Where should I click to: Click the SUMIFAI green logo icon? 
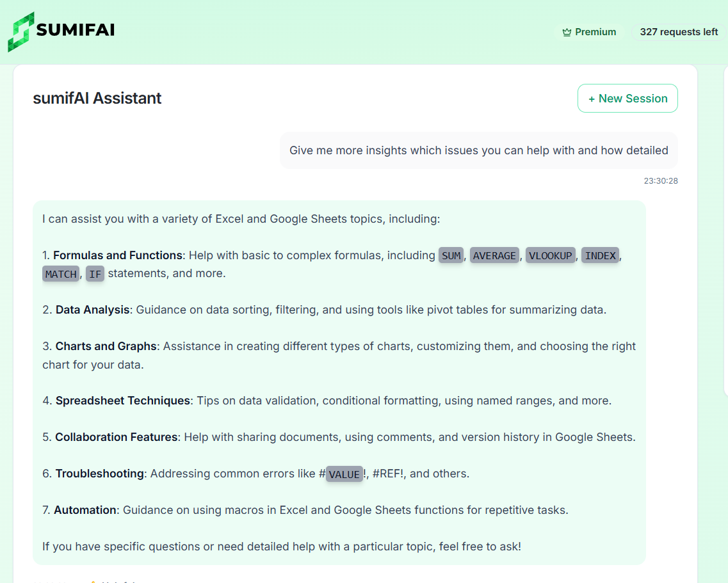coord(21,31)
